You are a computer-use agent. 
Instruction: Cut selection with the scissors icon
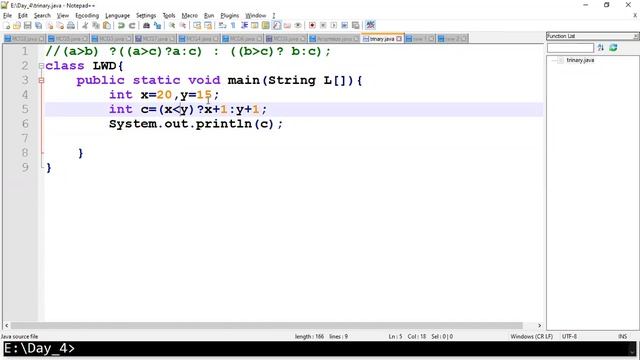click(85, 25)
